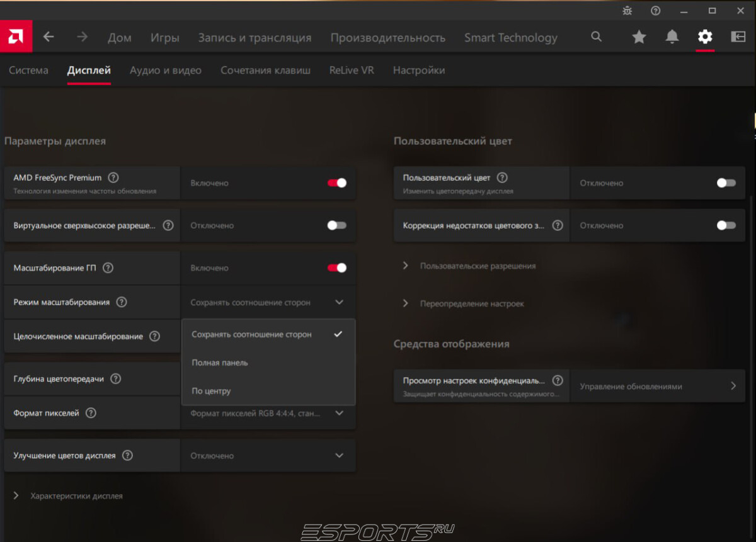
Task: Show help for Просмотр настроек конфиденциальности
Action: [x=558, y=380]
